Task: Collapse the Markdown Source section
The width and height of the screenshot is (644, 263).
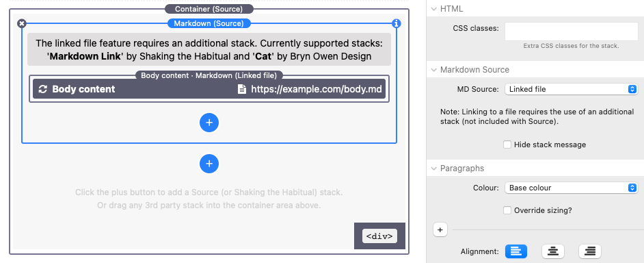Action: [x=433, y=70]
